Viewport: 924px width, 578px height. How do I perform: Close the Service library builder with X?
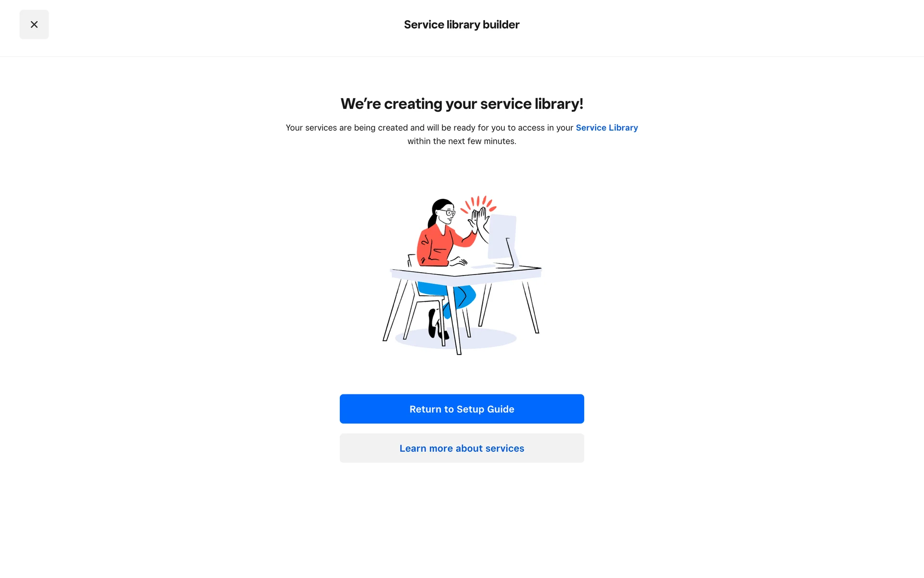point(34,25)
